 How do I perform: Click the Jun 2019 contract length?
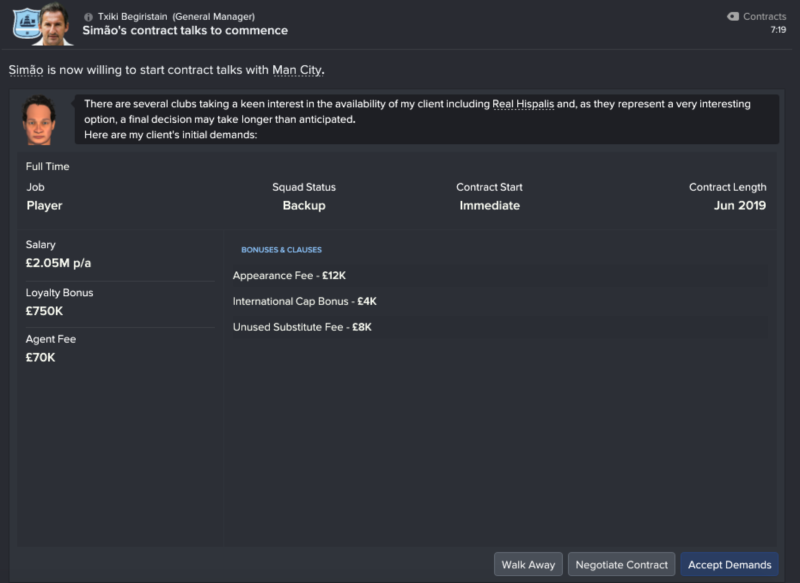click(740, 206)
